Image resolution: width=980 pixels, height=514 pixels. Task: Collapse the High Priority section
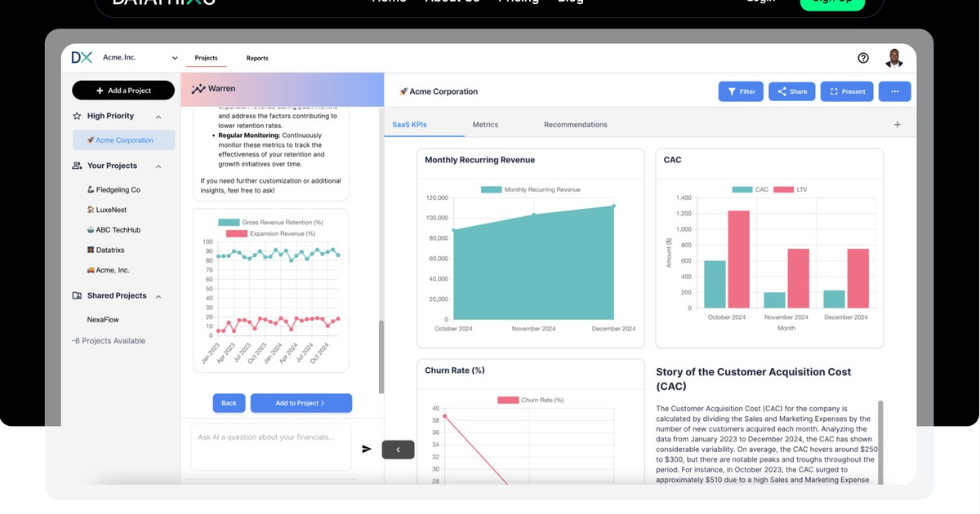(x=158, y=117)
